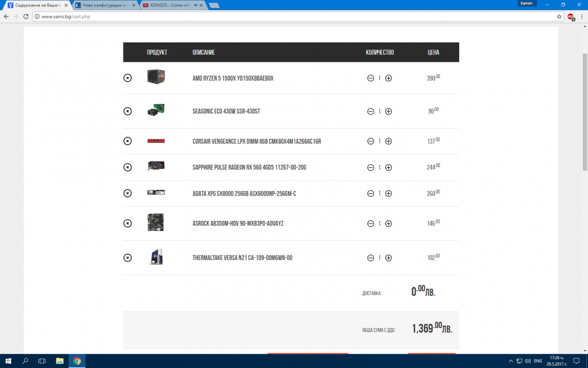588x368 pixels.
Task: Open the ad blocker extension icon
Action: click(571, 17)
